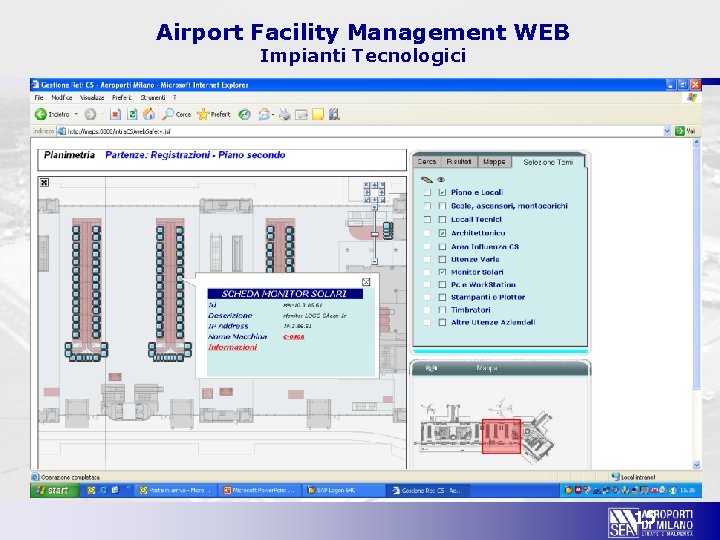The image size is (720, 540).
Task: Click the green refresh page icon
Action: pos(132,114)
